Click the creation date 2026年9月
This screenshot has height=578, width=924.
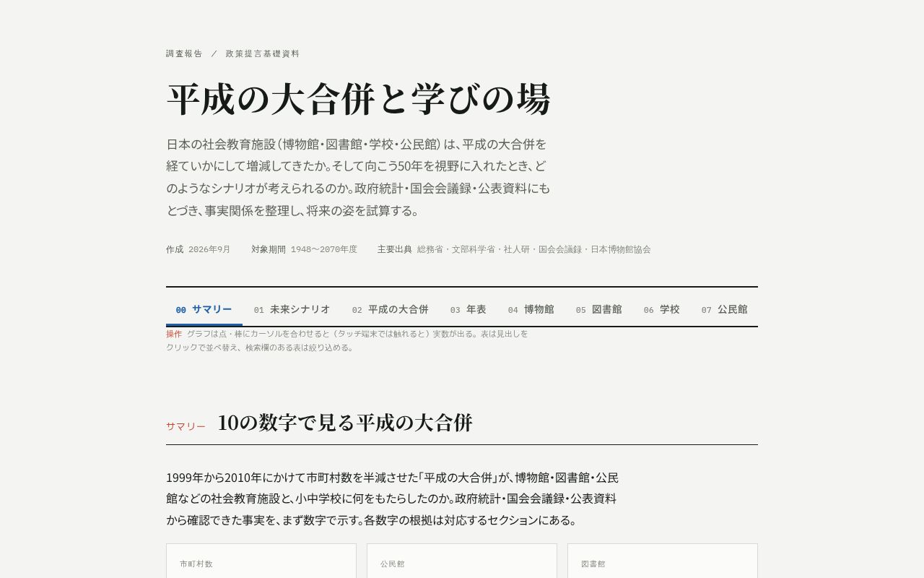209,249
